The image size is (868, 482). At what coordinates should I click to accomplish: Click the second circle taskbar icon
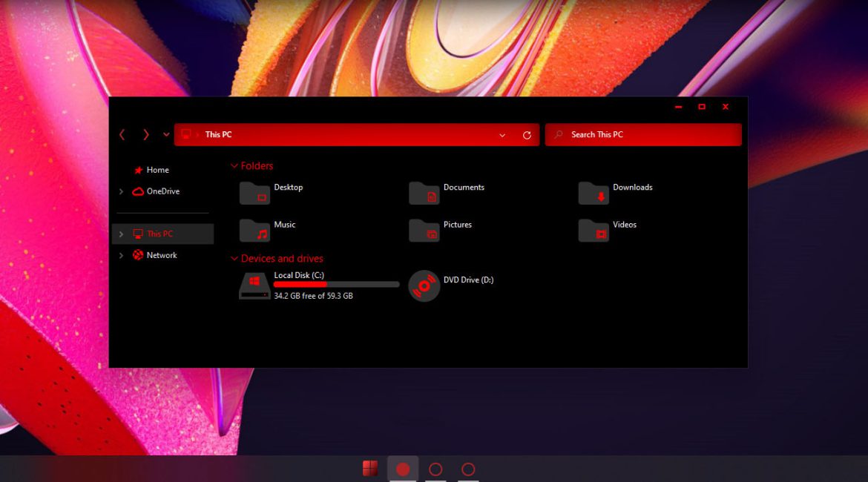pyautogui.click(x=435, y=469)
